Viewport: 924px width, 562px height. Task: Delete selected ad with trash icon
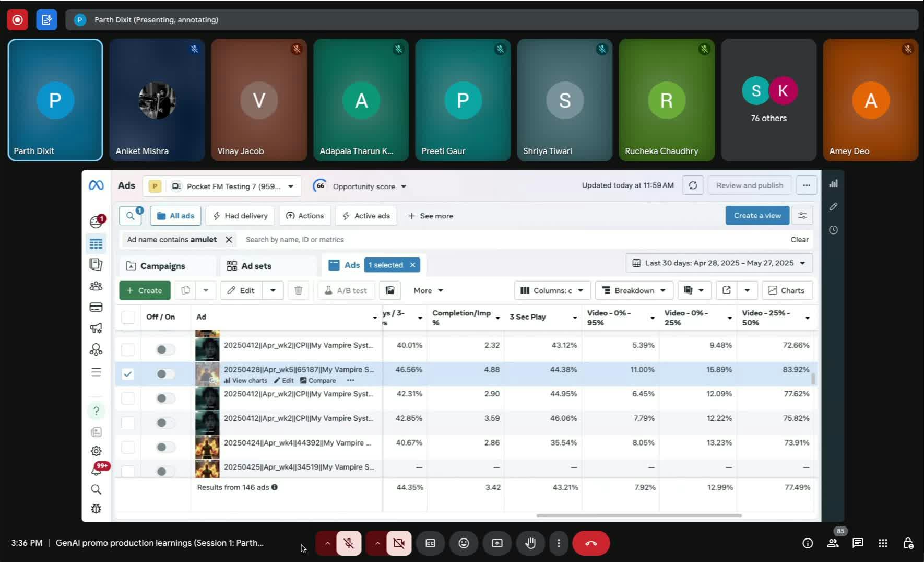(298, 290)
